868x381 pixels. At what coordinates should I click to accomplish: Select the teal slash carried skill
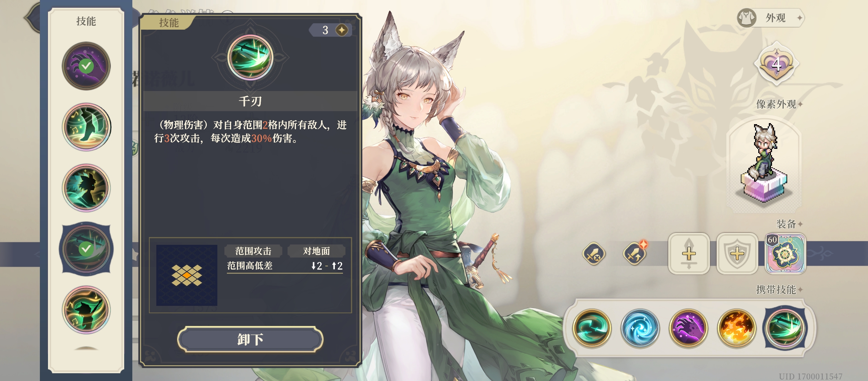592,328
